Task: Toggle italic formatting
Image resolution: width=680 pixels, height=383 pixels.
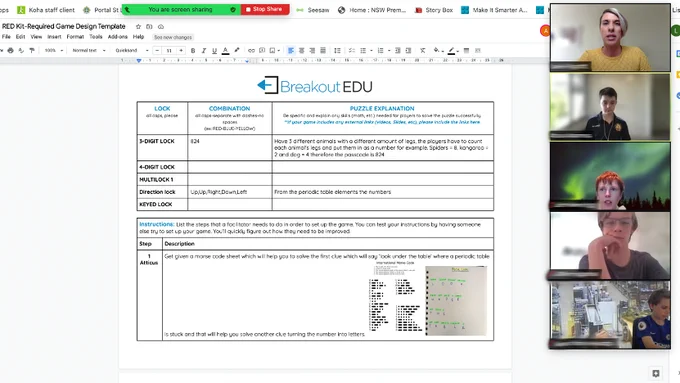Action: (x=203, y=51)
